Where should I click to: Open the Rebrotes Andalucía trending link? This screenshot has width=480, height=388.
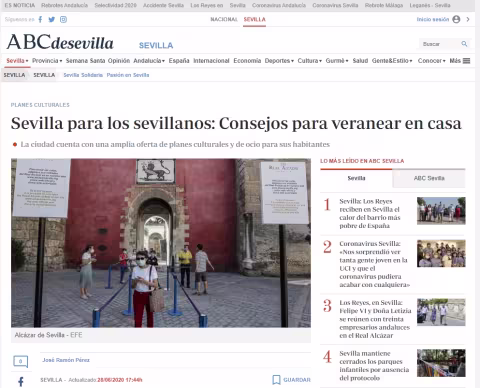64,5
